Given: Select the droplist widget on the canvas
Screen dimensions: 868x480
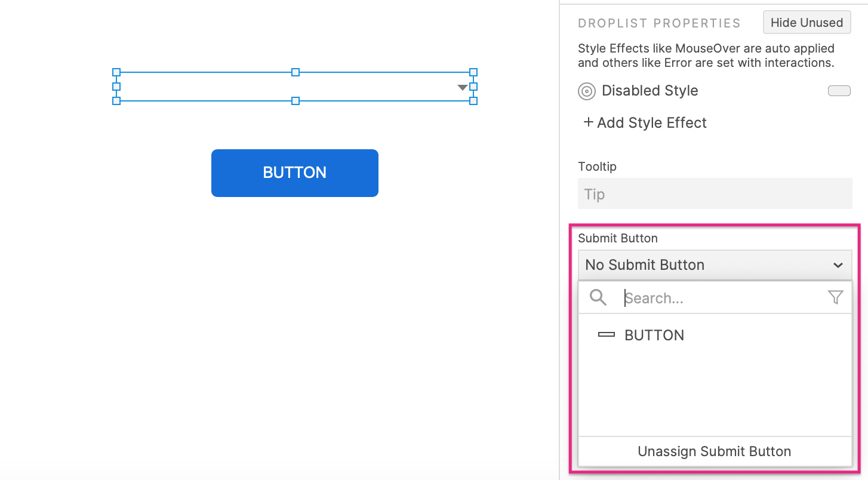Looking at the screenshot, I should 295,87.
